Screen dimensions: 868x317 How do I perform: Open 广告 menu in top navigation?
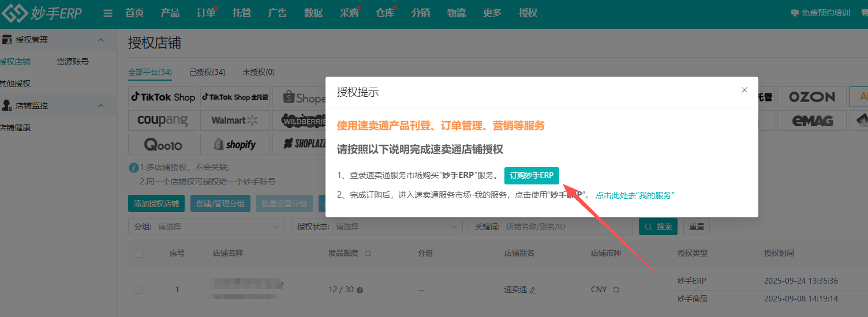click(278, 13)
